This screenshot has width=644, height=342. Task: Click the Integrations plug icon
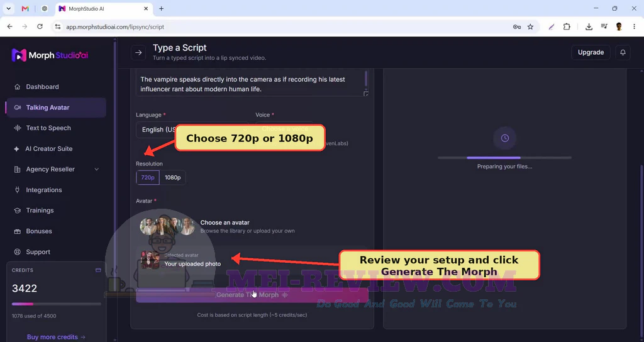17,190
